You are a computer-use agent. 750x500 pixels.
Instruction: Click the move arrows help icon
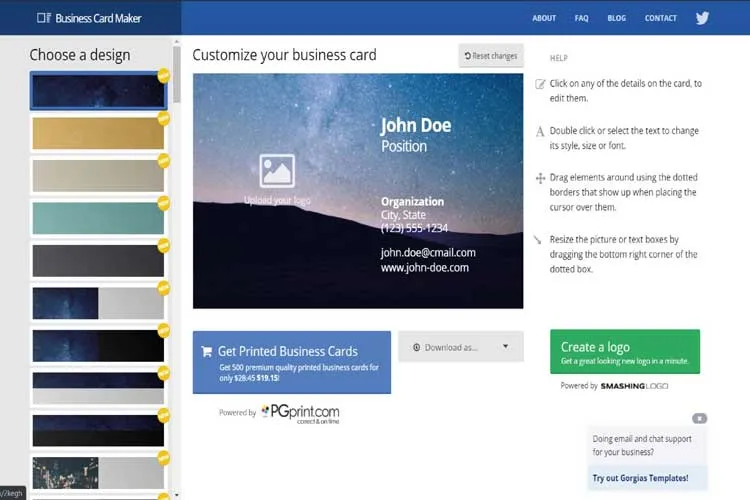click(x=540, y=178)
